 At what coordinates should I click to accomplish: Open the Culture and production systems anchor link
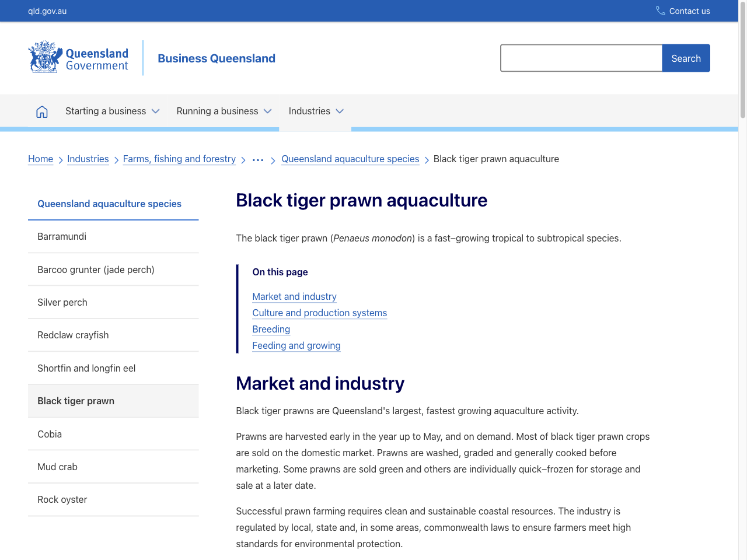tap(319, 313)
